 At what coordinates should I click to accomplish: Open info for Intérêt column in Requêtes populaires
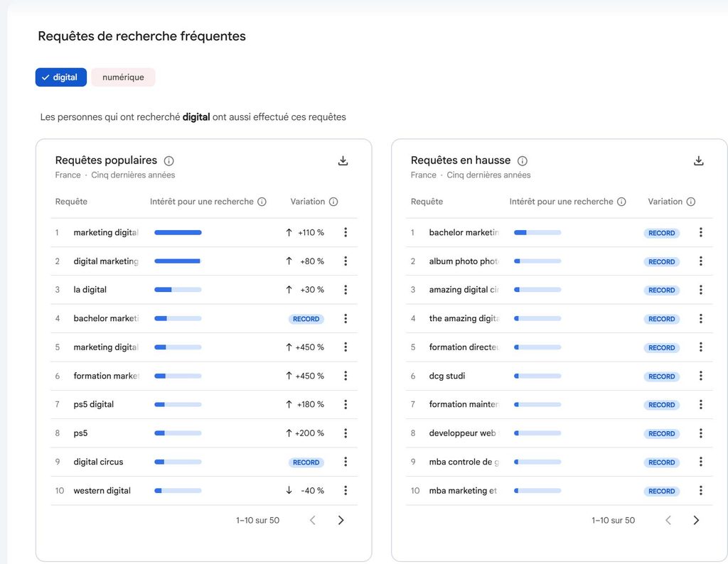click(x=262, y=202)
